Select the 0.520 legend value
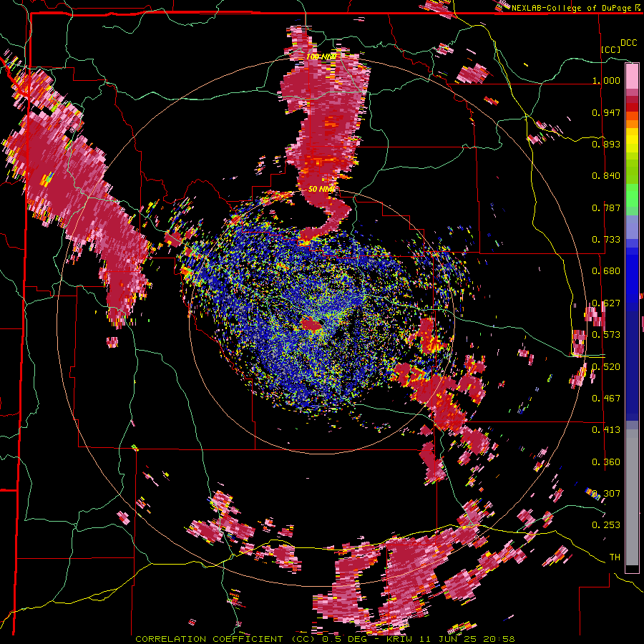This screenshot has width=644, height=644. coord(606,366)
